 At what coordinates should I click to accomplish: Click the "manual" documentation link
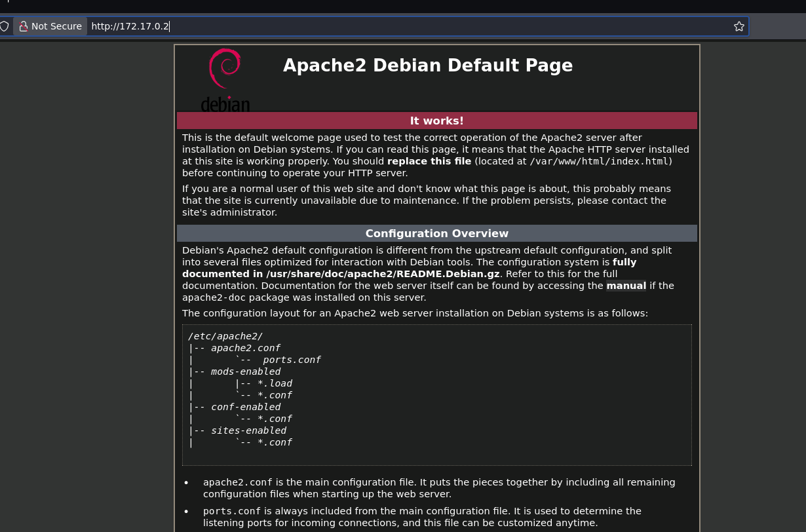(626, 286)
